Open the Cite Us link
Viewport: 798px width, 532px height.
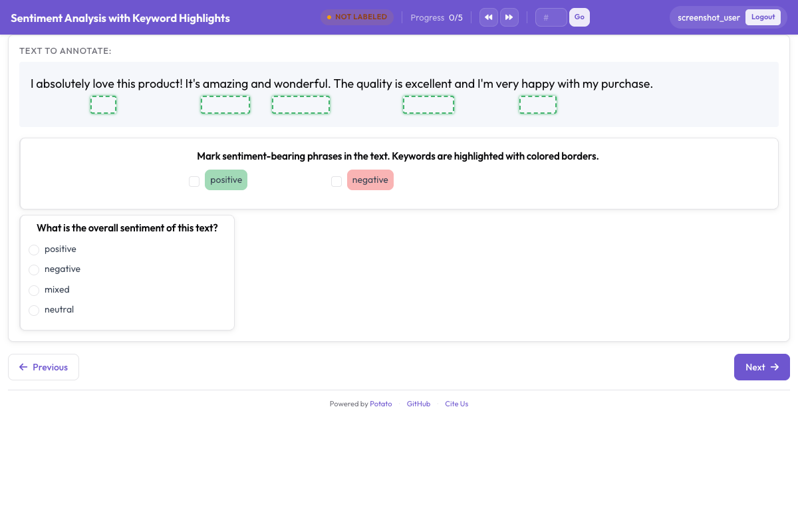pyautogui.click(x=456, y=404)
